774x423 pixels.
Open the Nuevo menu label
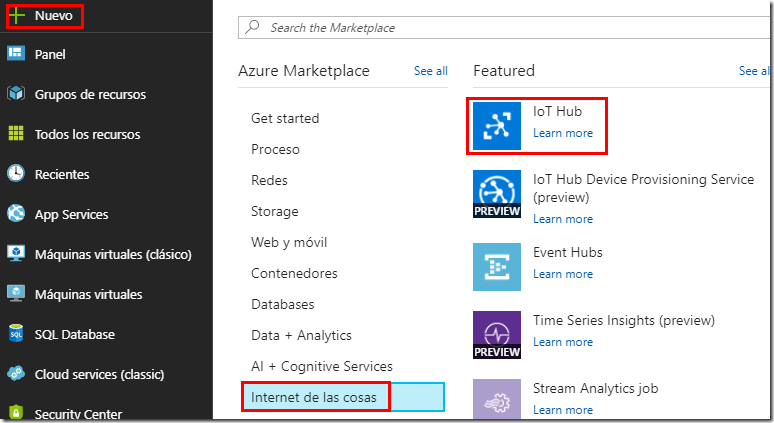pos(53,16)
